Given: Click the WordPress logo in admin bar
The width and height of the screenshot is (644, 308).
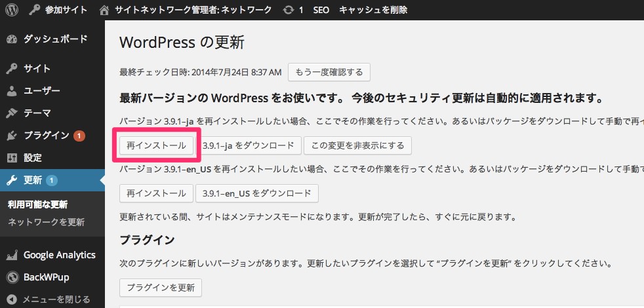Looking at the screenshot, I should 12,10.
